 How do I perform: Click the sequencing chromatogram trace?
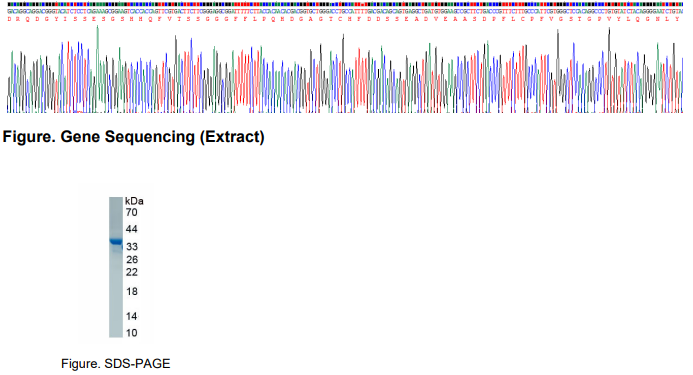345,69
